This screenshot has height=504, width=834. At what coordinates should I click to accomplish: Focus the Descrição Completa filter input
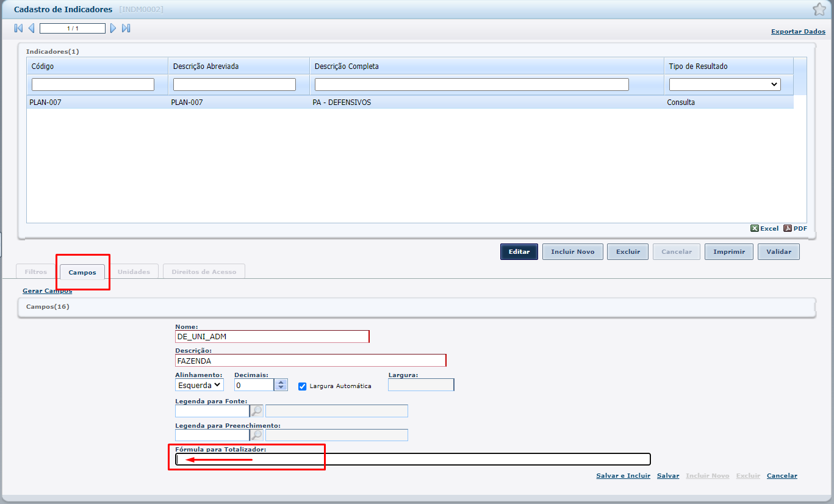[472, 84]
